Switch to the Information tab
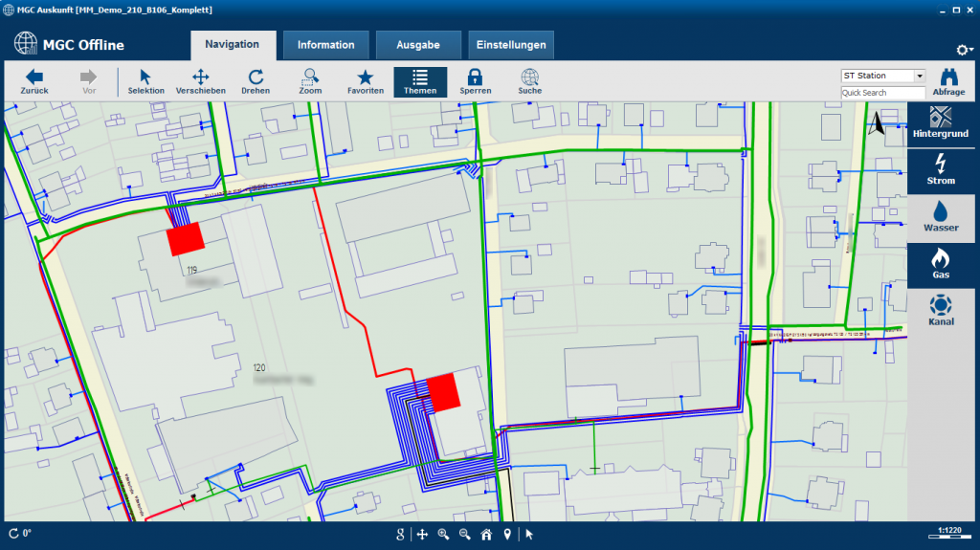The image size is (980, 550). click(x=325, y=45)
